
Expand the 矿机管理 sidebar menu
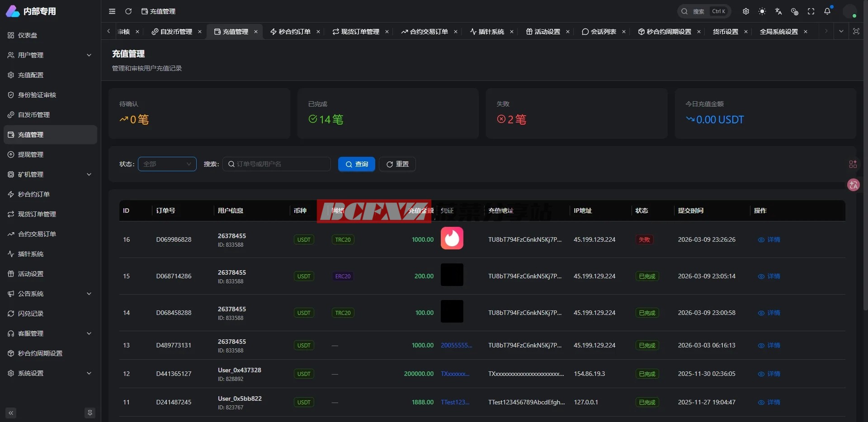50,174
